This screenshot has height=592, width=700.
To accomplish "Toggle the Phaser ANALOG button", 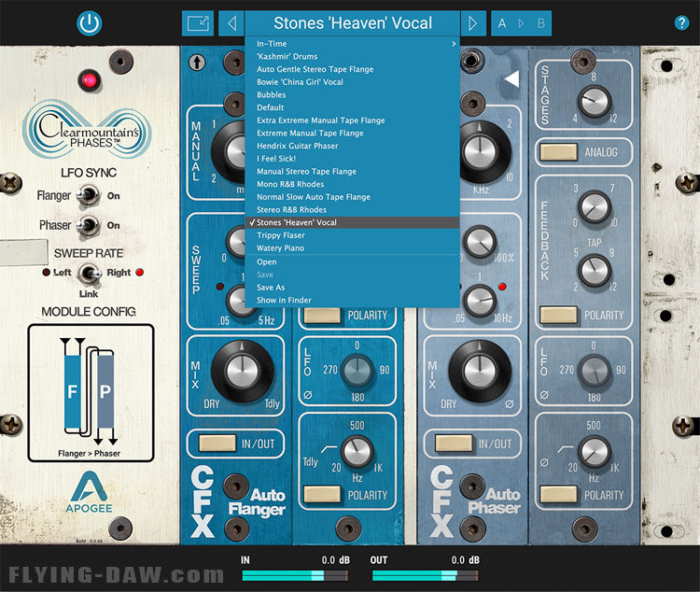I will tap(558, 152).
